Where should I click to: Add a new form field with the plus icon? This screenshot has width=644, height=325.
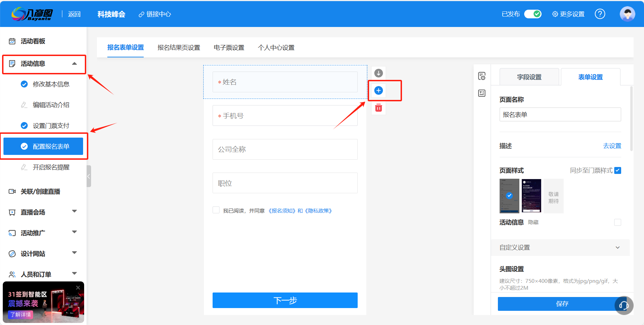point(378,90)
